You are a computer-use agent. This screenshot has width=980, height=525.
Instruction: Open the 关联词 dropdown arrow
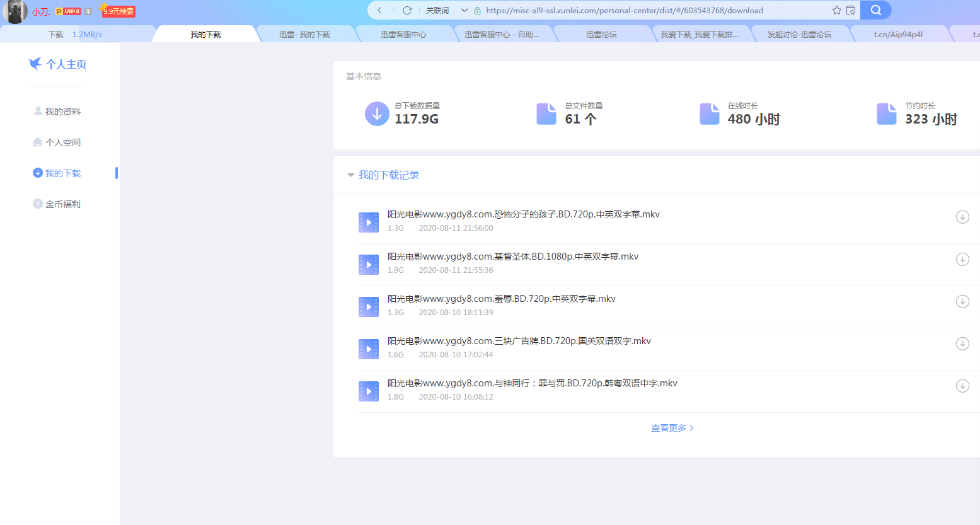pos(464,10)
